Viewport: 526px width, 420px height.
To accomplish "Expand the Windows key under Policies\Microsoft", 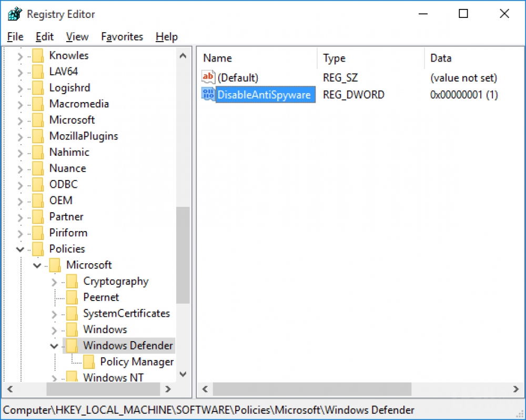I will click(54, 330).
